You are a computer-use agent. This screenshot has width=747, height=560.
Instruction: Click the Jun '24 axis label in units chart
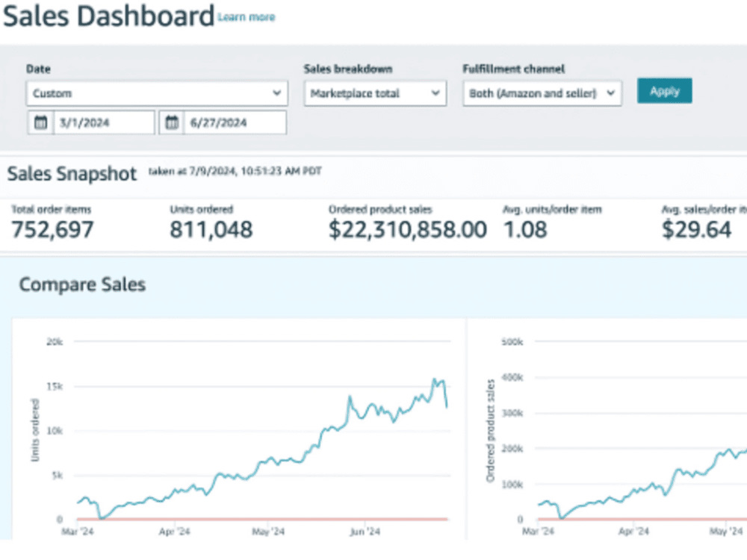(x=365, y=532)
